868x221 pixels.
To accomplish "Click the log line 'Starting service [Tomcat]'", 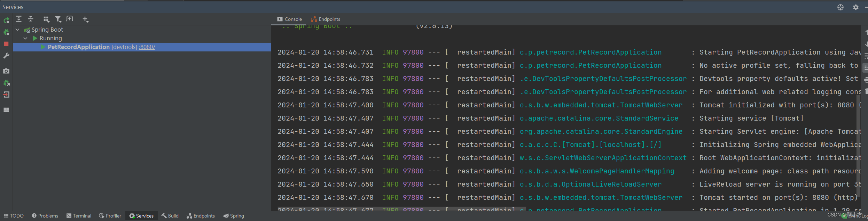I will [x=751, y=118].
